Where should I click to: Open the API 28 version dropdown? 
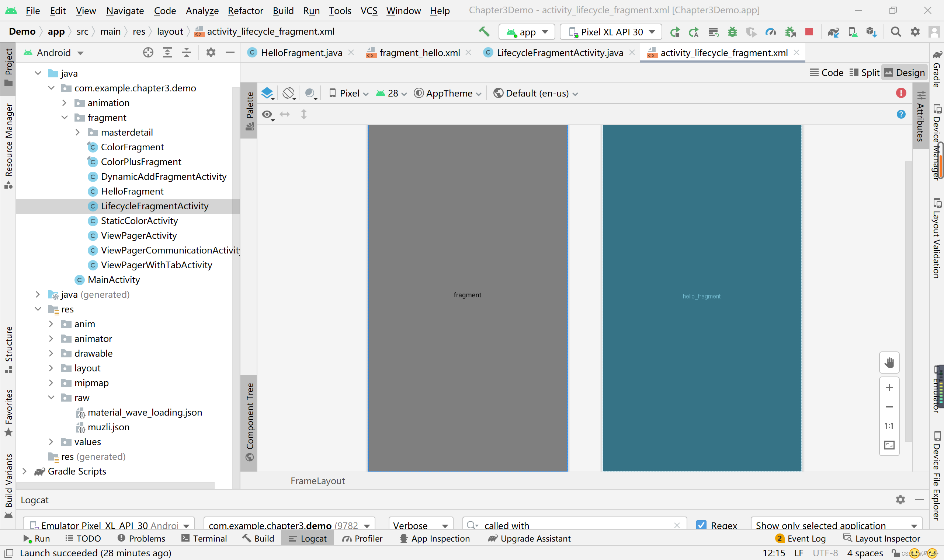pyautogui.click(x=391, y=93)
